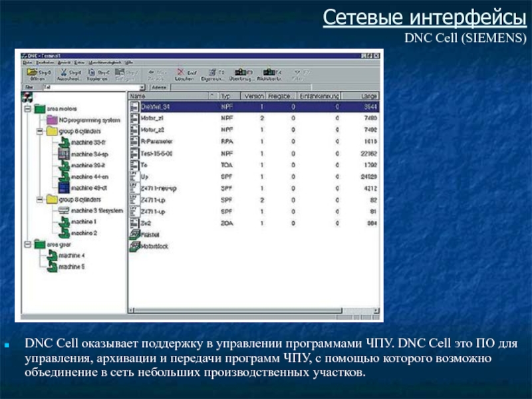Click the Rückübertragung toolbar icon
This screenshot has width=532, height=399.
tap(269, 72)
